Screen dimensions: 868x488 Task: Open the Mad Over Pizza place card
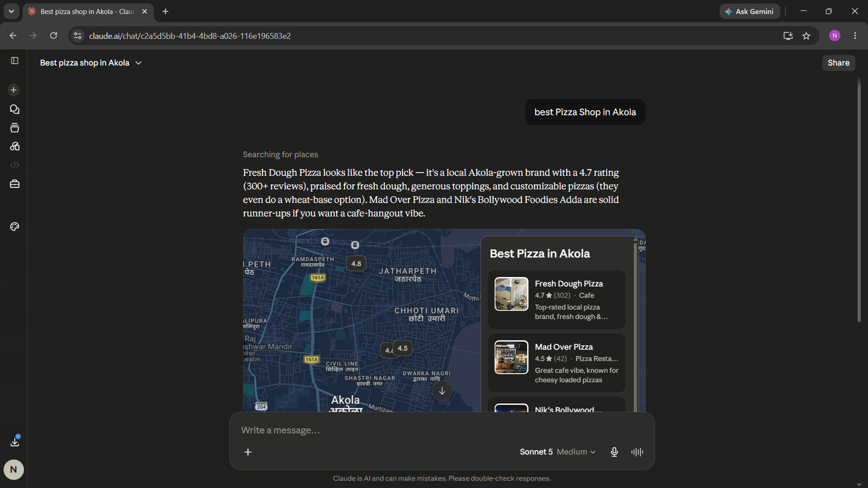point(557,363)
